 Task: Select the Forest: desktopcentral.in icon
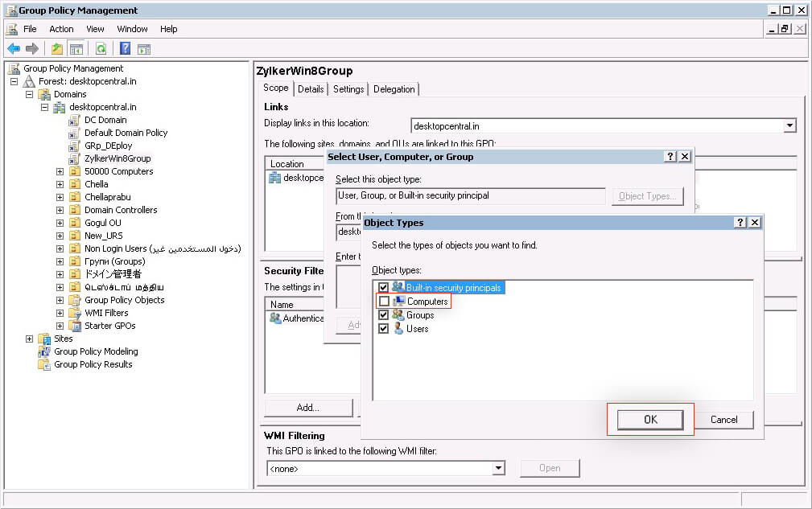coord(30,81)
